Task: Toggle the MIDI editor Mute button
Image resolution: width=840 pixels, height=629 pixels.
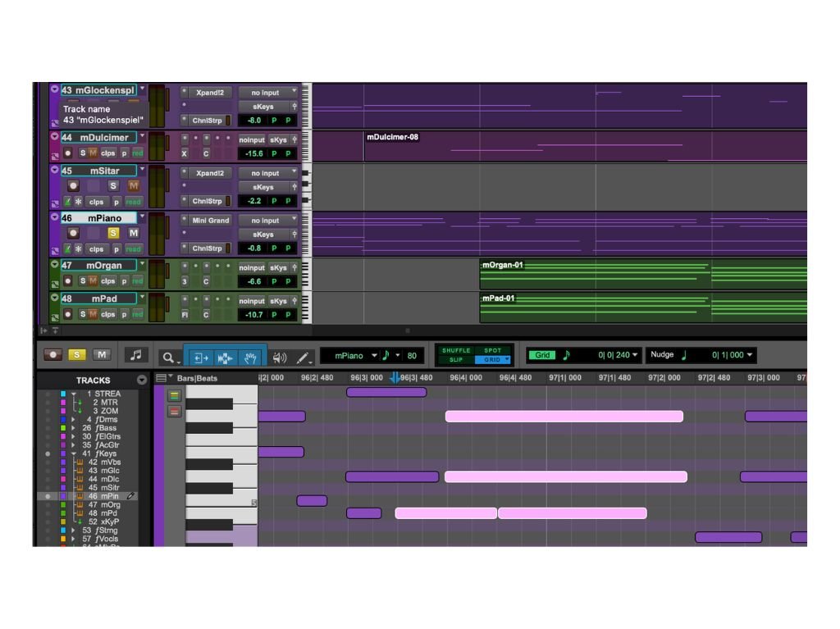Action: (x=102, y=354)
